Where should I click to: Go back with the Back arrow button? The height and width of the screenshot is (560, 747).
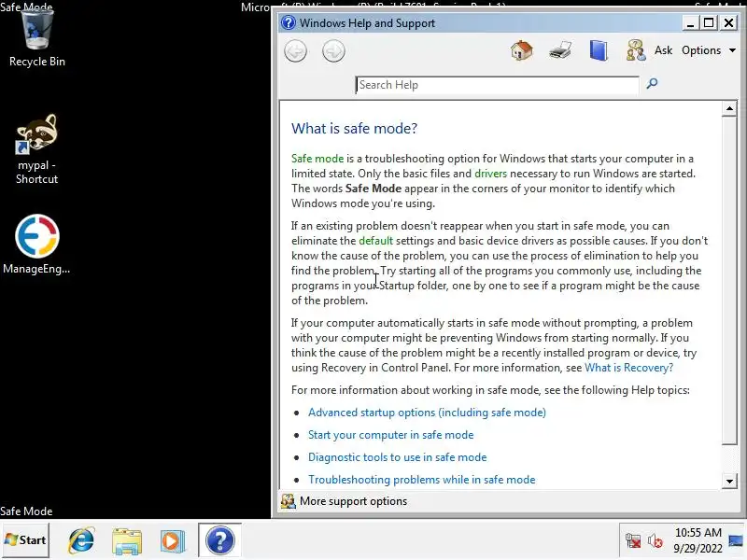tap(295, 51)
